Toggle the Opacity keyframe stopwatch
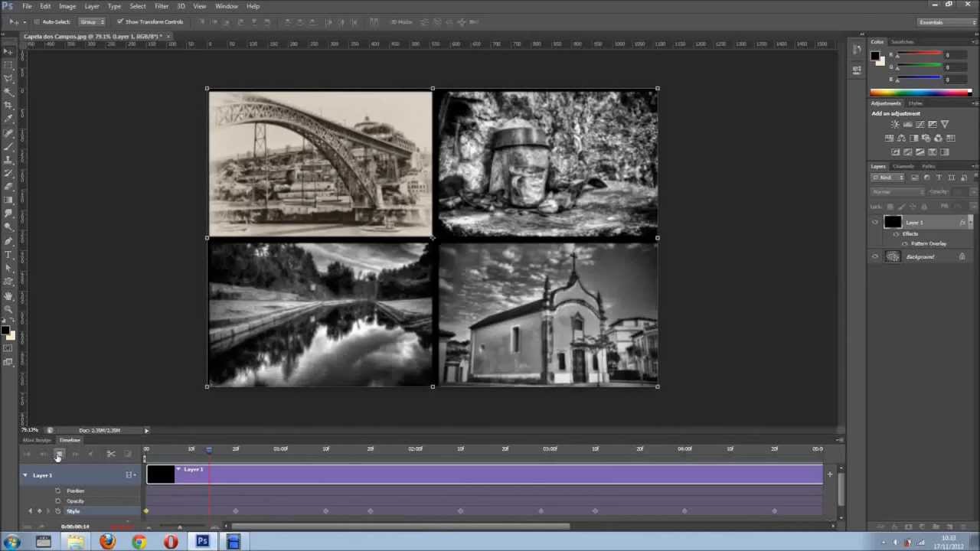 (58, 500)
